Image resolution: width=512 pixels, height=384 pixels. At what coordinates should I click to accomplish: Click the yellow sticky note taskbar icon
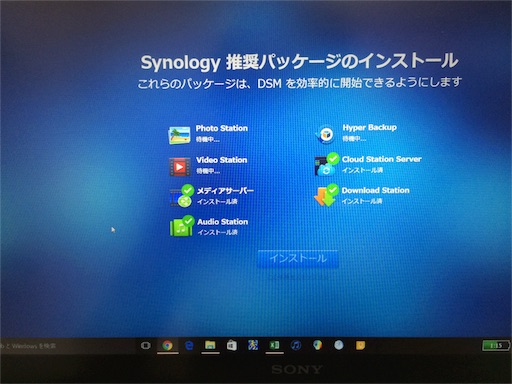360,345
